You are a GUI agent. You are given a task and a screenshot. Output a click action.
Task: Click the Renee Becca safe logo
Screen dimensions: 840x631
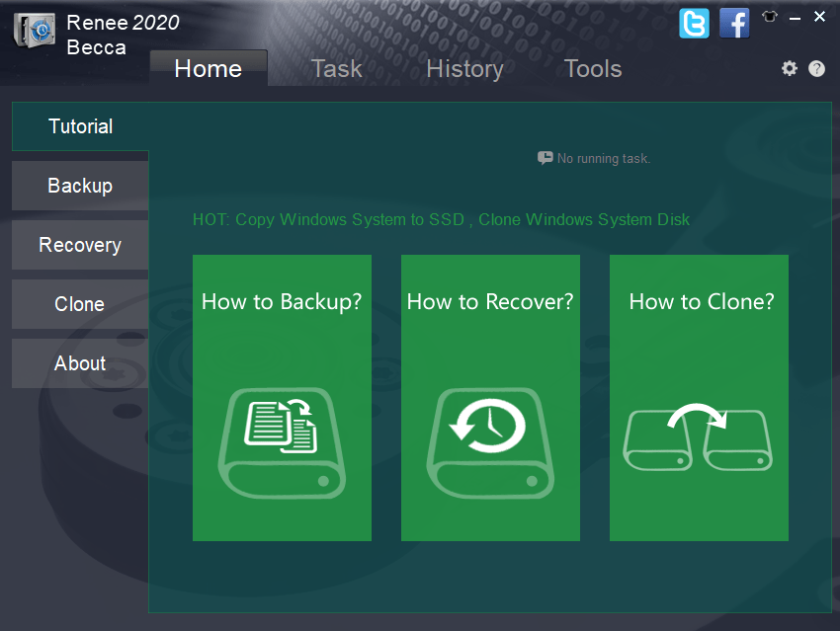[x=35, y=30]
